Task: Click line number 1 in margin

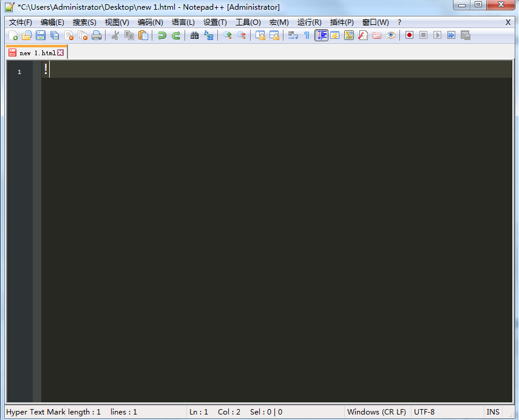Action: pyautogui.click(x=19, y=72)
